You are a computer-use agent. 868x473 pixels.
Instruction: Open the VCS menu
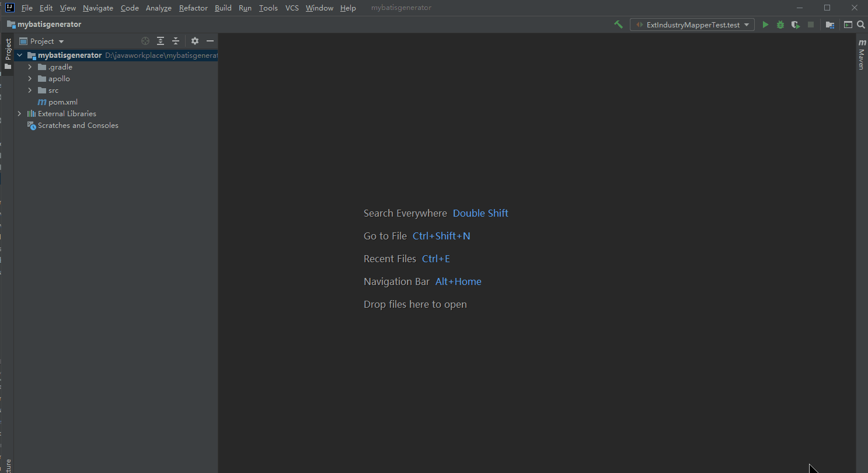click(291, 8)
